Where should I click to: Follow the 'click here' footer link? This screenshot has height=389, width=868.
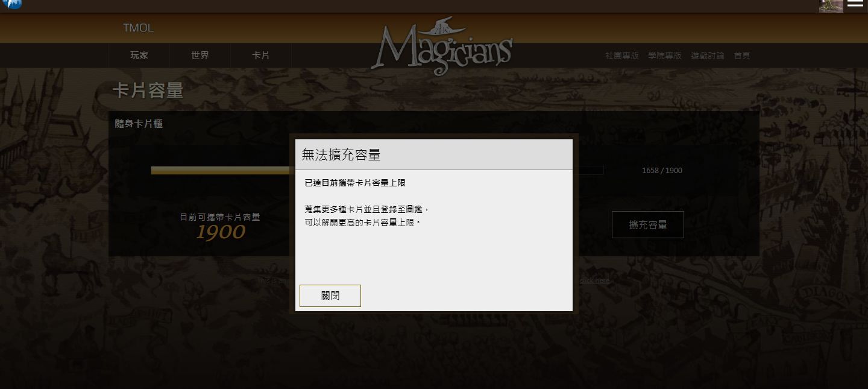coord(594,280)
